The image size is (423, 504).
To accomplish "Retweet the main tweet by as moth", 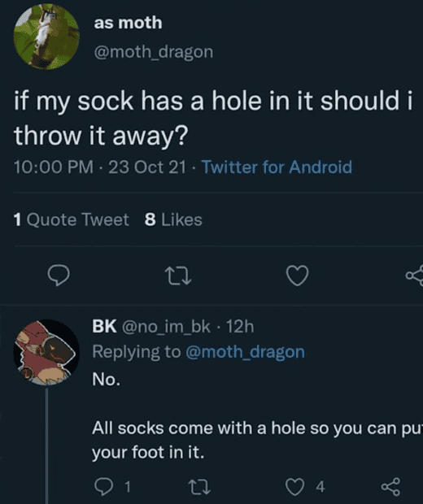I will pos(178,276).
